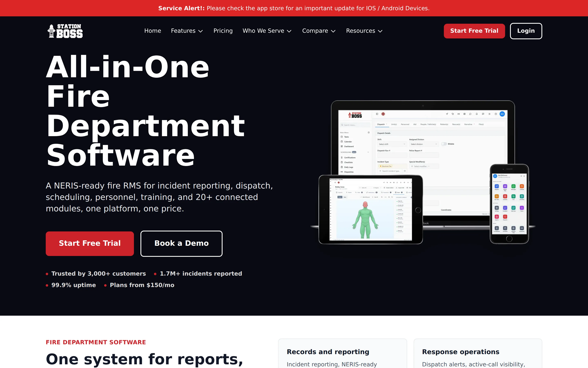Open the Select division dropdown in laptop mockup
Screen dimensions: 588x368
coord(424,144)
